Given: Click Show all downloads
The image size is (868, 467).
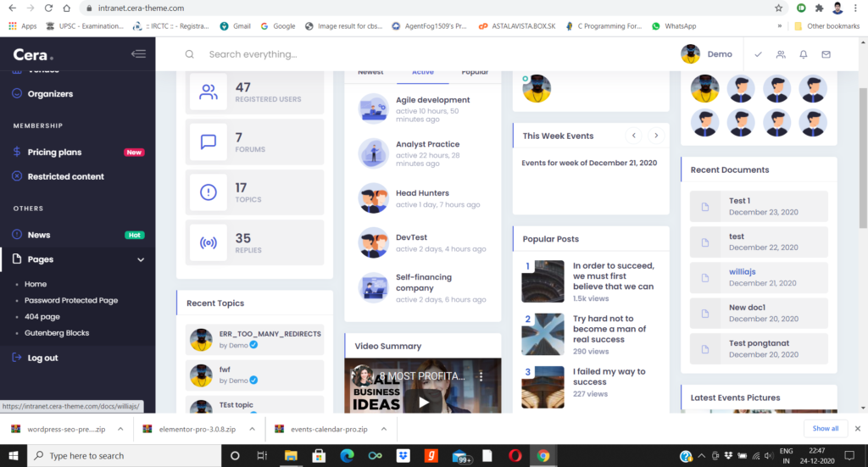Looking at the screenshot, I should [x=826, y=428].
